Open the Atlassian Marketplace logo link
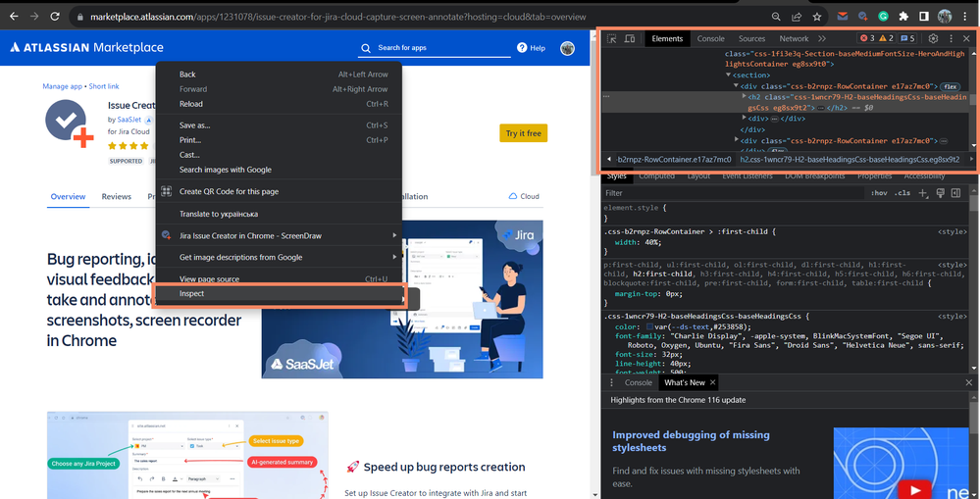The width and height of the screenshot is (980, 499). 87,47
